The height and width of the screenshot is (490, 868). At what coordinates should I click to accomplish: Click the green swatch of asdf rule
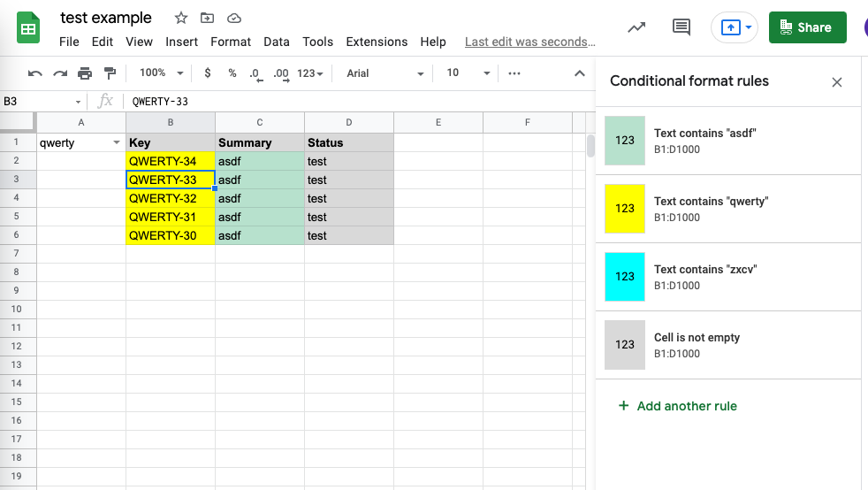click(624, 141)
